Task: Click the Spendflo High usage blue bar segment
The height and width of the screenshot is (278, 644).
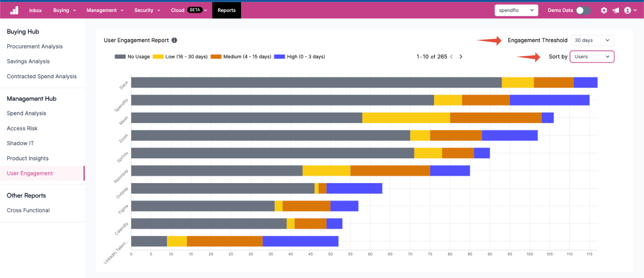Action: pyautogui.click(x=549, y=100)
